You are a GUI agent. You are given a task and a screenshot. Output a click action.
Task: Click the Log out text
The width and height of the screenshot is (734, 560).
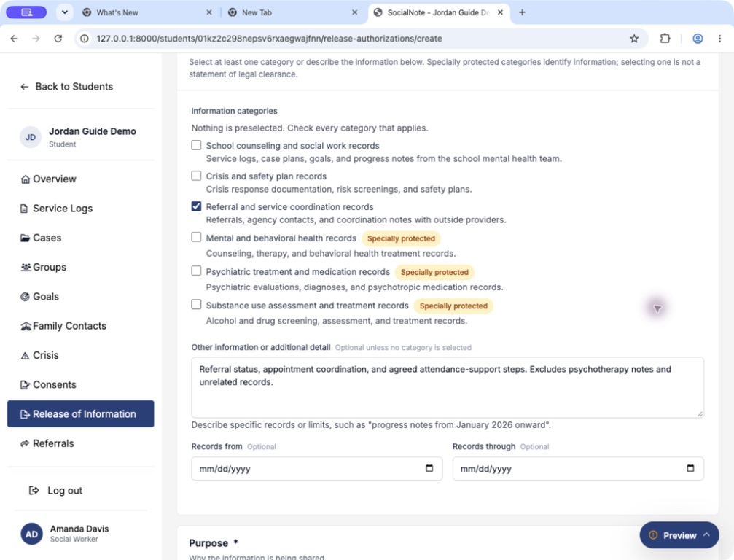pos(65,491)
